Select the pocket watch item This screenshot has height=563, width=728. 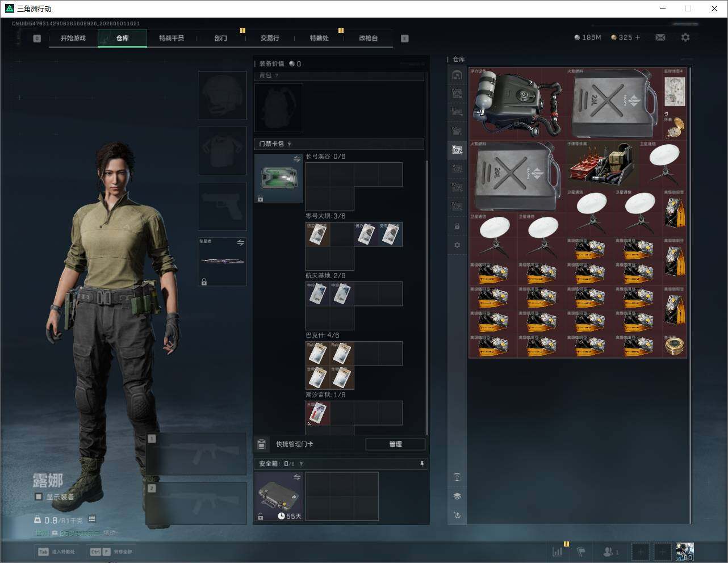675,129
